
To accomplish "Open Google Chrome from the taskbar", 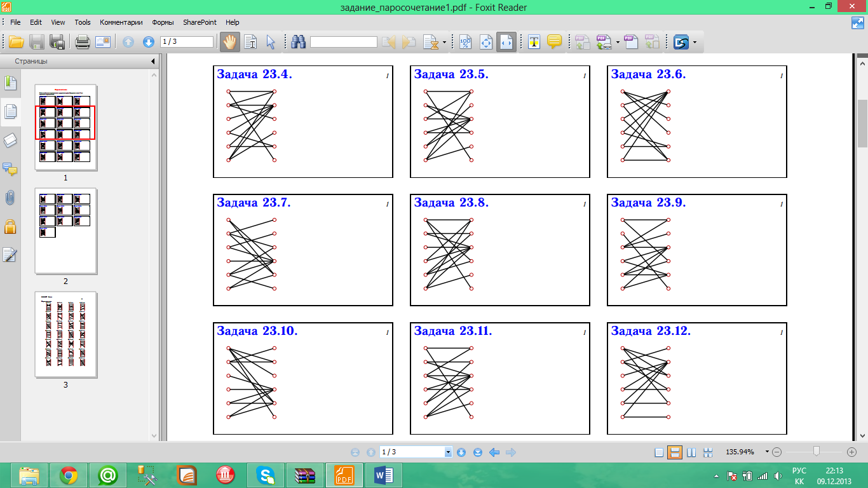I will pos(69,475).
